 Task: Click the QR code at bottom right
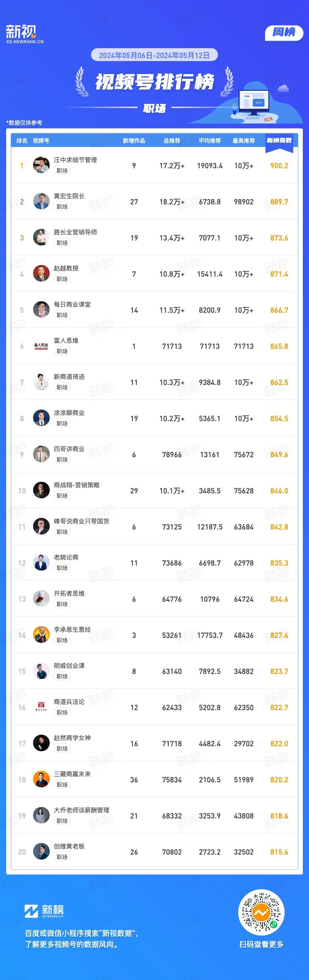261,913
